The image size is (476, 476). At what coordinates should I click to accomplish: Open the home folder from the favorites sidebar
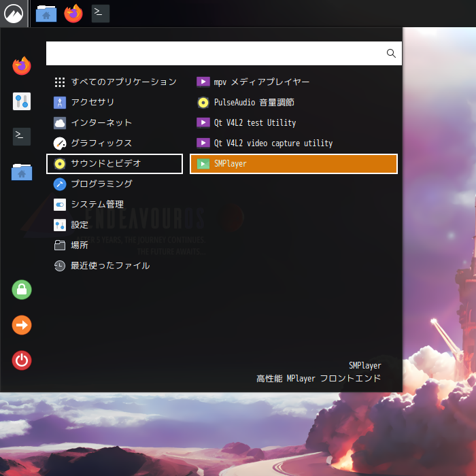click(22, 172)
